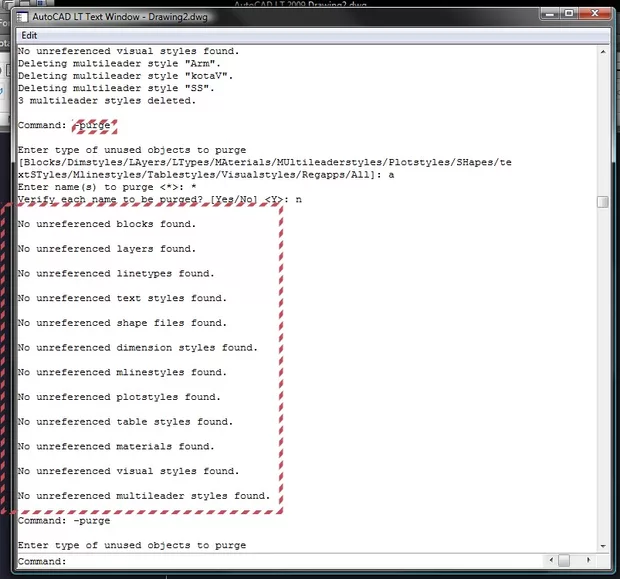Click the line starting 'xtSTyles/Mlinestyles/Tablestyles'

click(206, 175)
